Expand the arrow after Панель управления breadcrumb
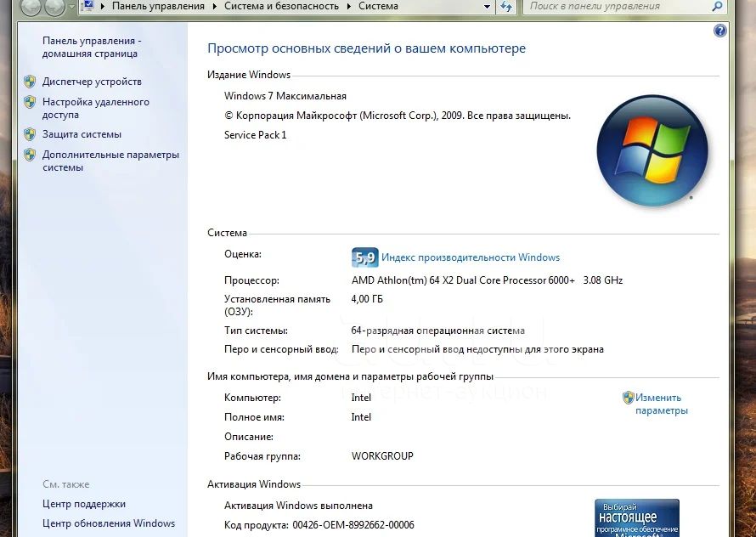 (214, 7)
